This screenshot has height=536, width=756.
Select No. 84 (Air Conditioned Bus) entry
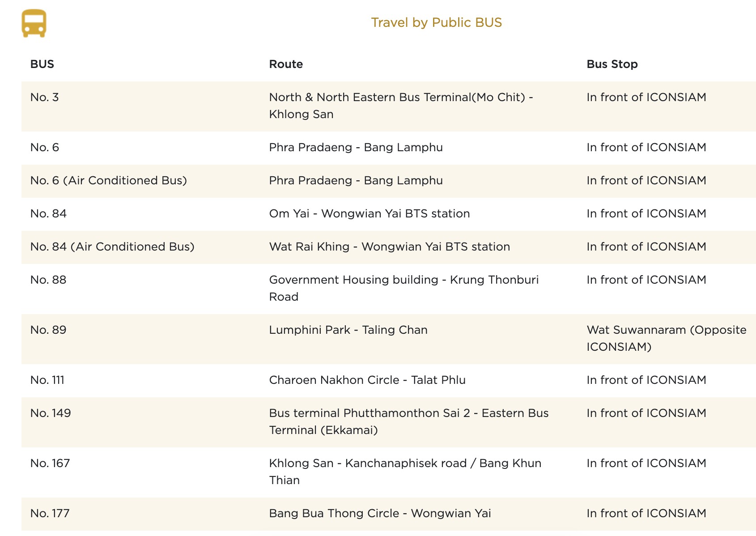point(112,247)
